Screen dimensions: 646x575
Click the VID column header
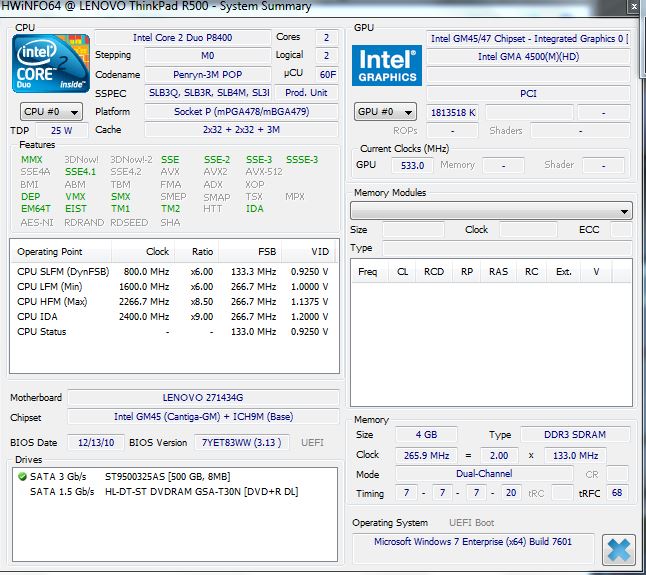[x=309, y=252]
